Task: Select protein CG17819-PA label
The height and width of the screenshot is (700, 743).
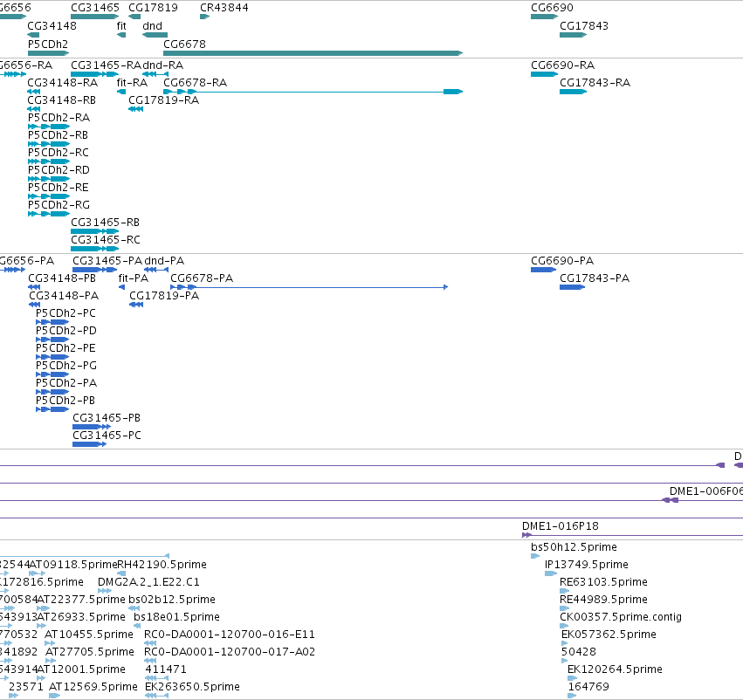Action: (x=164, y=296)
